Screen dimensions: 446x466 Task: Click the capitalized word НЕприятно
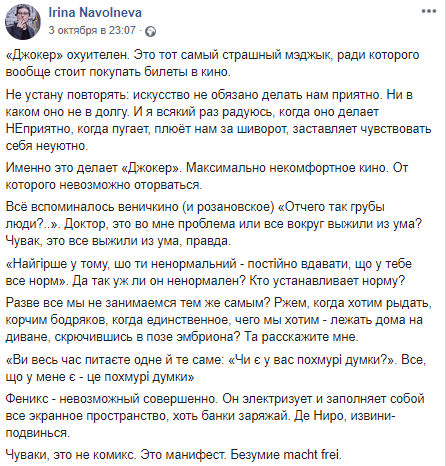[x=39, y=129]
